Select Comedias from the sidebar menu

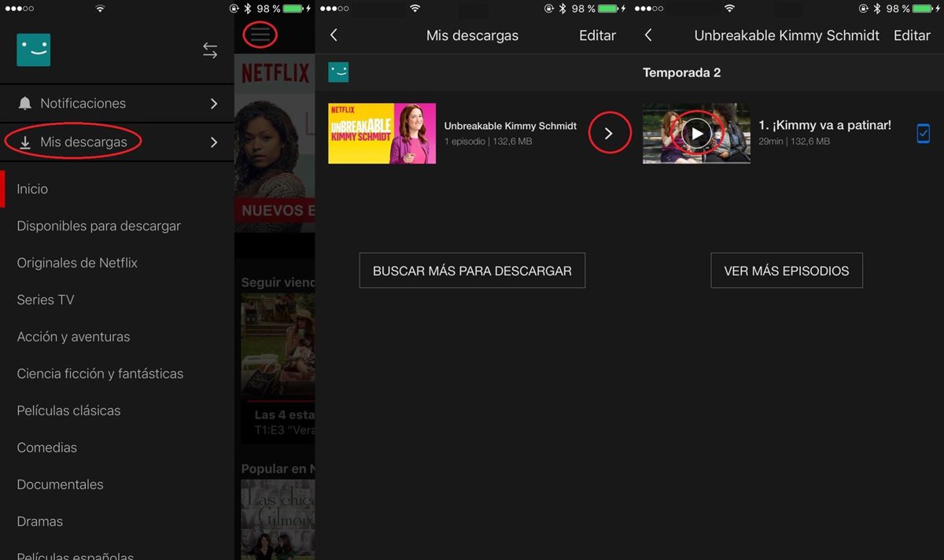[46, 447]
